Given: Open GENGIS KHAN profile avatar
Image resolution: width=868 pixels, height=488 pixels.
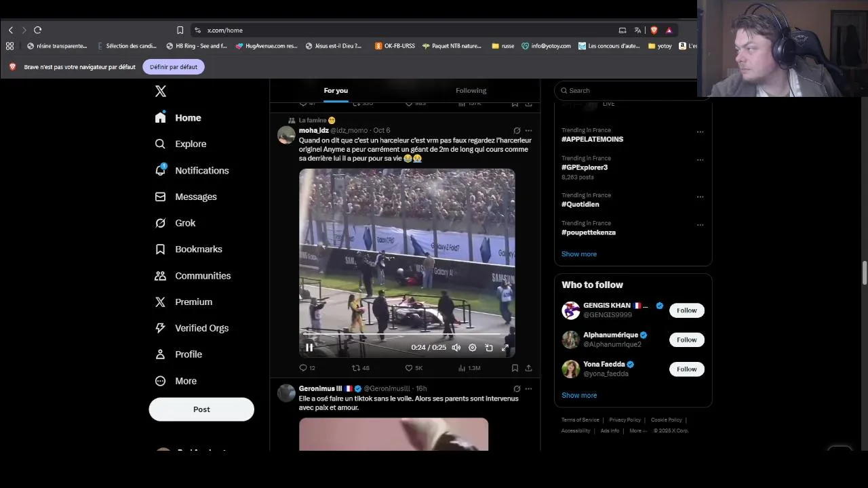Looking at the screenshot, I should tap(571, 310).
